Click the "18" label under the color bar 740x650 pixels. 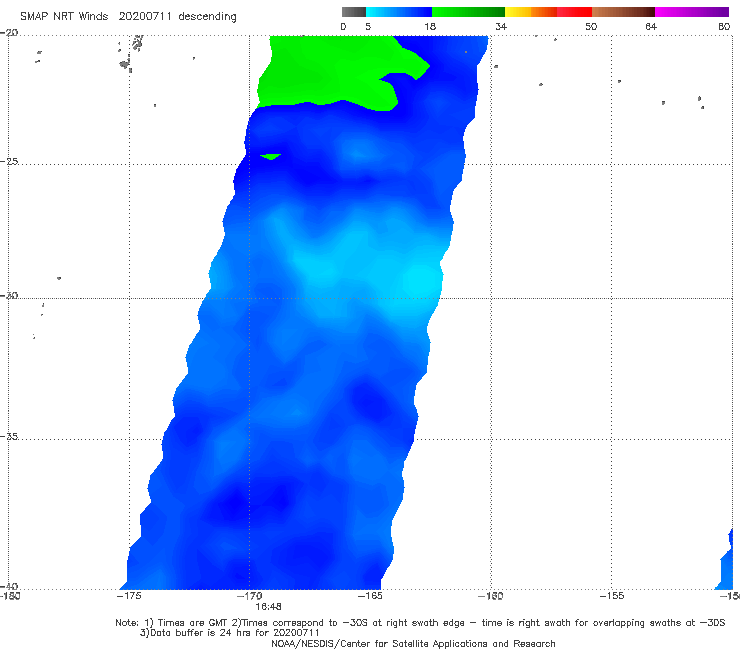click(x=430, y=26)
